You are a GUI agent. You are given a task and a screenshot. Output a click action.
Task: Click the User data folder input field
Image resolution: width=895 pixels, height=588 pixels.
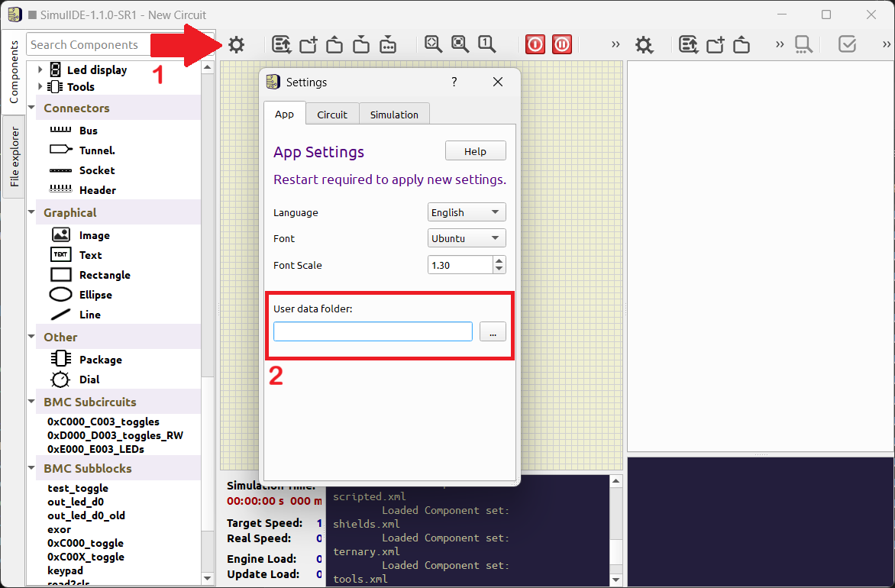click(x=372, y=331)
